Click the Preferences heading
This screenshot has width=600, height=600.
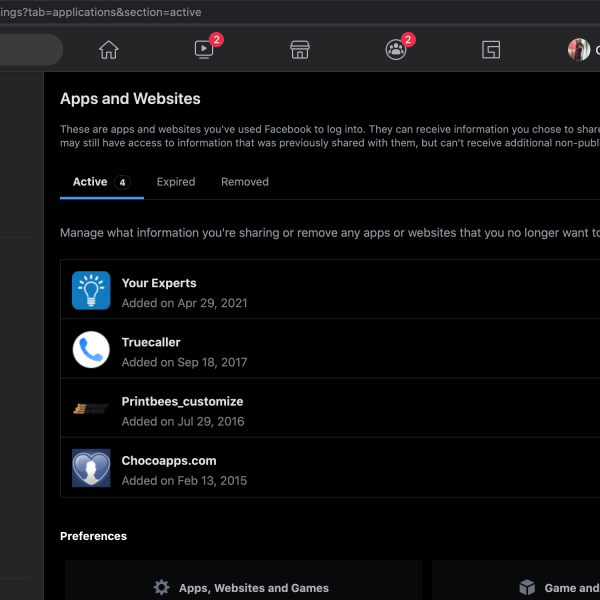tap(93, 536)
